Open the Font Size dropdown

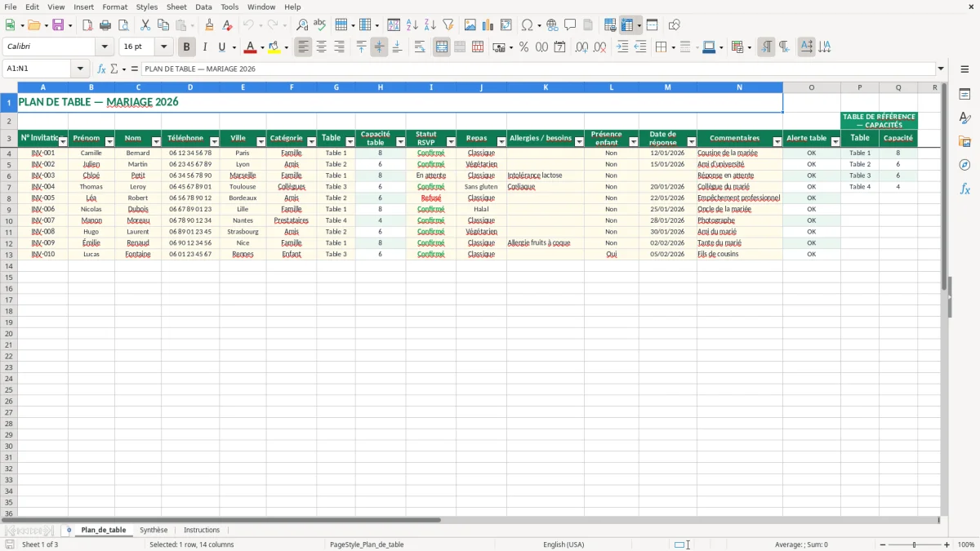(x=163, y=47)
